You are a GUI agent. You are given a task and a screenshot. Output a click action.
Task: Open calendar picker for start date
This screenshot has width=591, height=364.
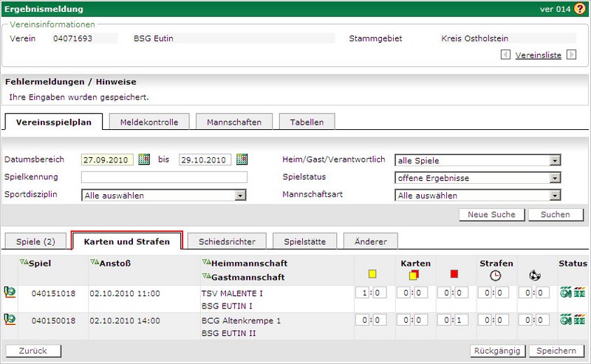[x=144, y=159]
